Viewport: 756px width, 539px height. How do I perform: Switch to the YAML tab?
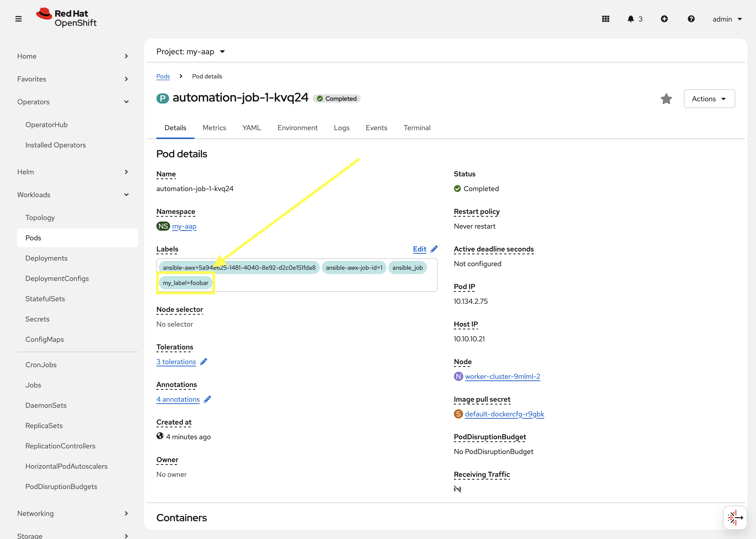[x=251, y=128]
